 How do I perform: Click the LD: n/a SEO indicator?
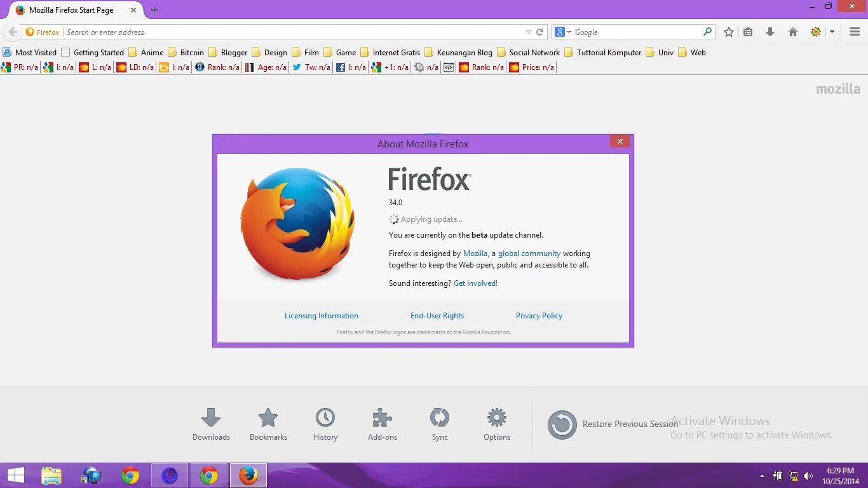[x=135, y=67]
